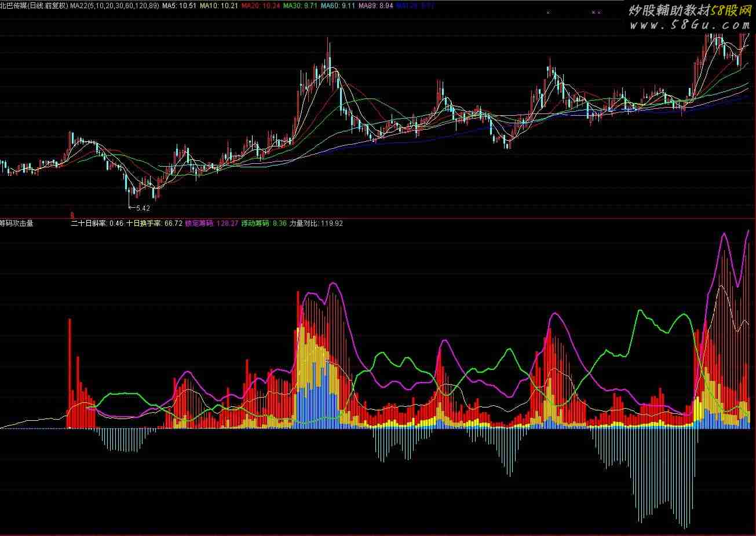756x536 pixels.
Task: Select the MA22 indicator parameters label
Action: coord(114,6)
